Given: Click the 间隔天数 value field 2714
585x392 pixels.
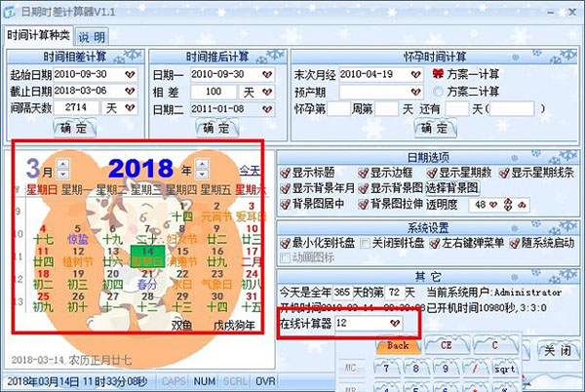Looking at the screenshot, I should pyautogui.click(x=76, y=108).
